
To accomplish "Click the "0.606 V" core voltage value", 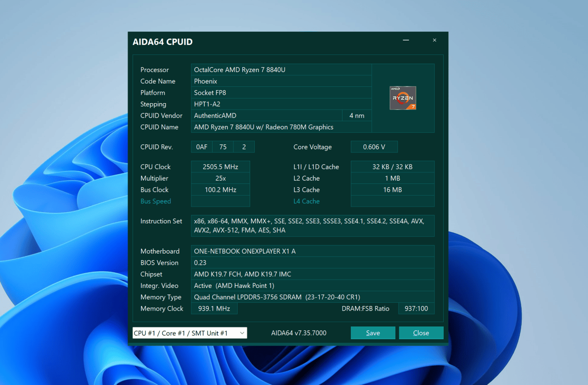I will (x=374, y=147).
